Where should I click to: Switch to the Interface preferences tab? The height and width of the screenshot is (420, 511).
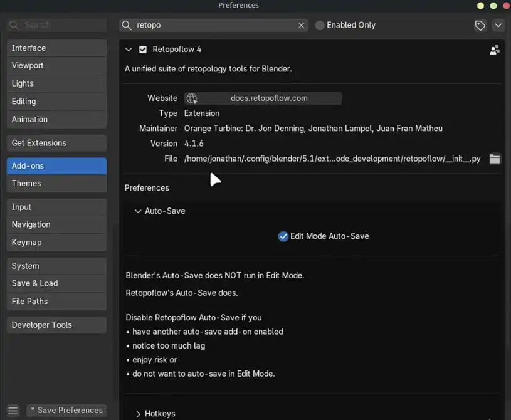56,48
